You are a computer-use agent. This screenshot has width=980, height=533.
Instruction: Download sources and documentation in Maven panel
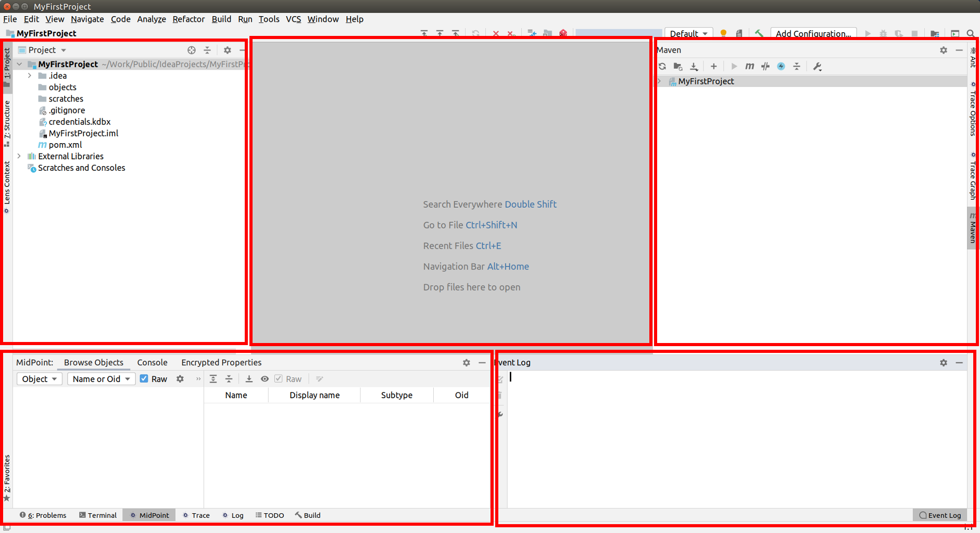coord(694,66)
